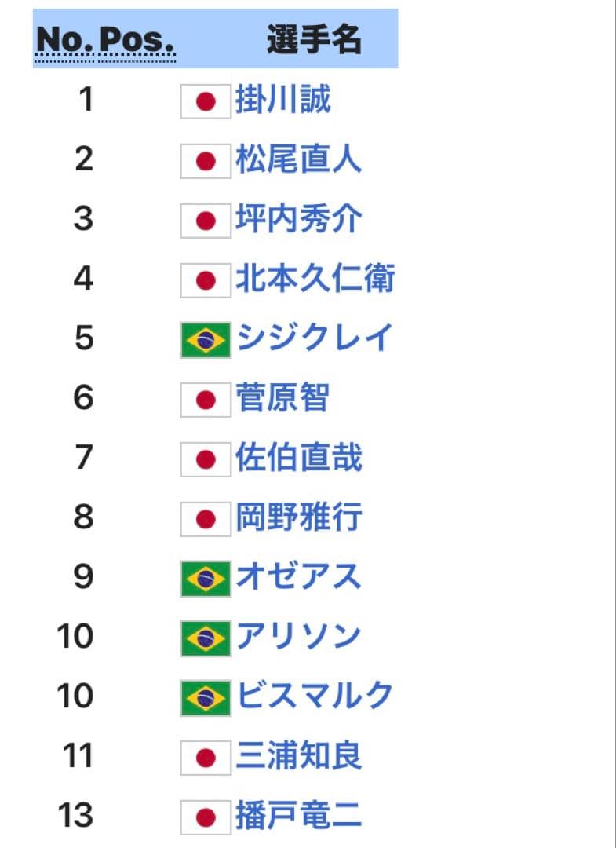Click the Japan flag beside 掛川誠
The image size is (616, 848).
click(206, 101)
